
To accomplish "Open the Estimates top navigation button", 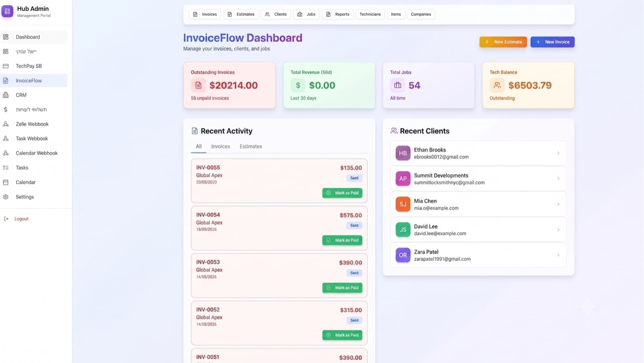I will pos(241,14).
